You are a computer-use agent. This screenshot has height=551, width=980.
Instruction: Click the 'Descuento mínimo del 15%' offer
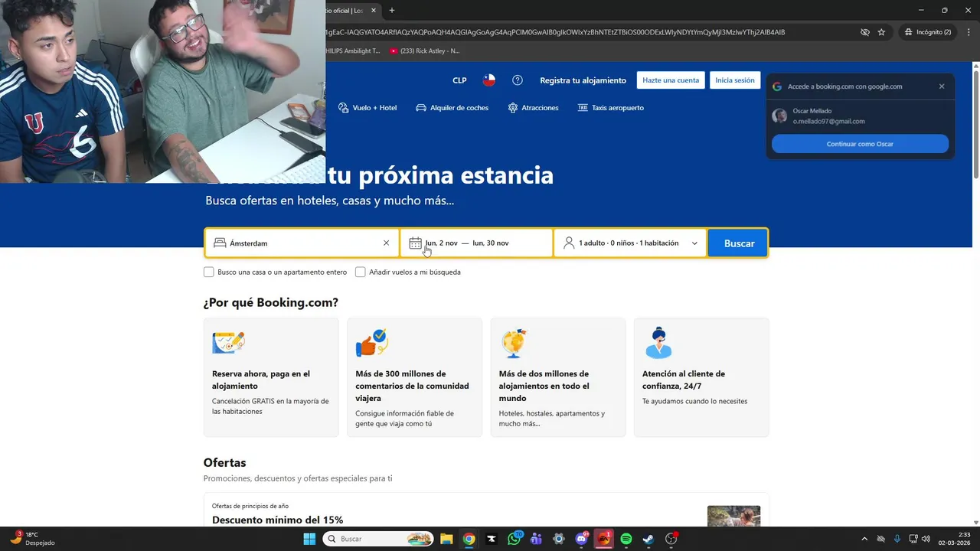pos(277,520)
